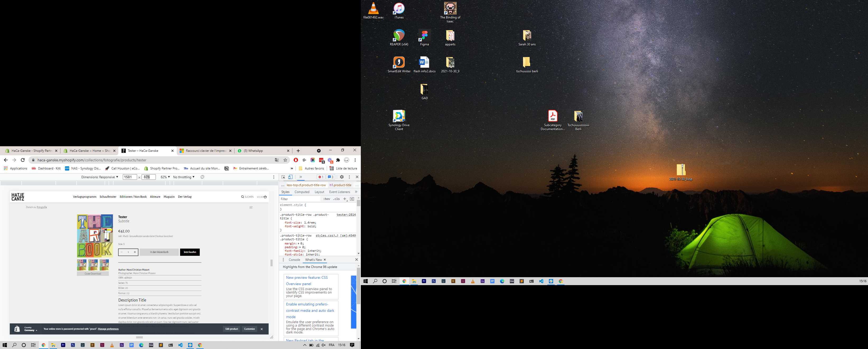This screenshot has height=349, width=868.
Task: Toggle the DevTools device toolbar icon
Action: [290, 177]
